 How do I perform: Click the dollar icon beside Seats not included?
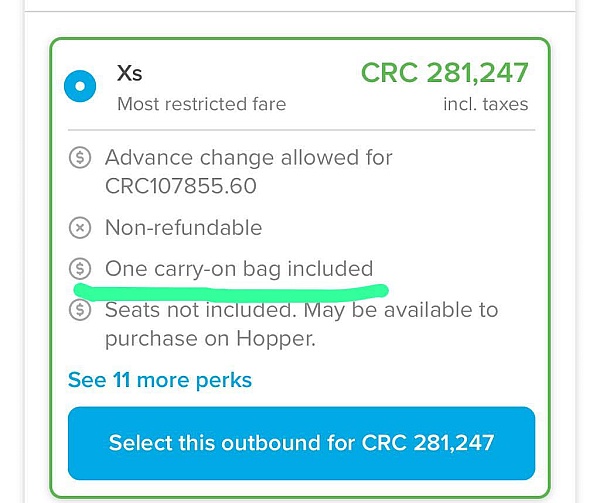80,310
